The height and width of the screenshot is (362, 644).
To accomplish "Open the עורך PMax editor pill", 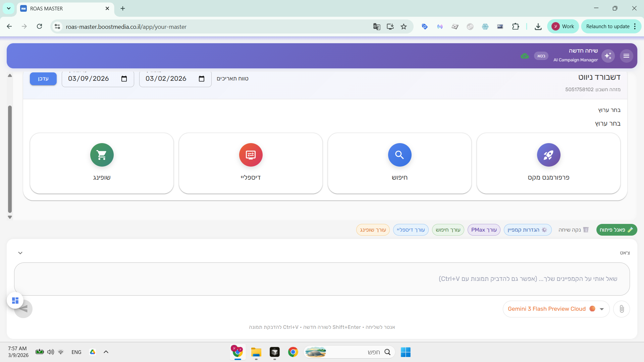I will 484,230.
